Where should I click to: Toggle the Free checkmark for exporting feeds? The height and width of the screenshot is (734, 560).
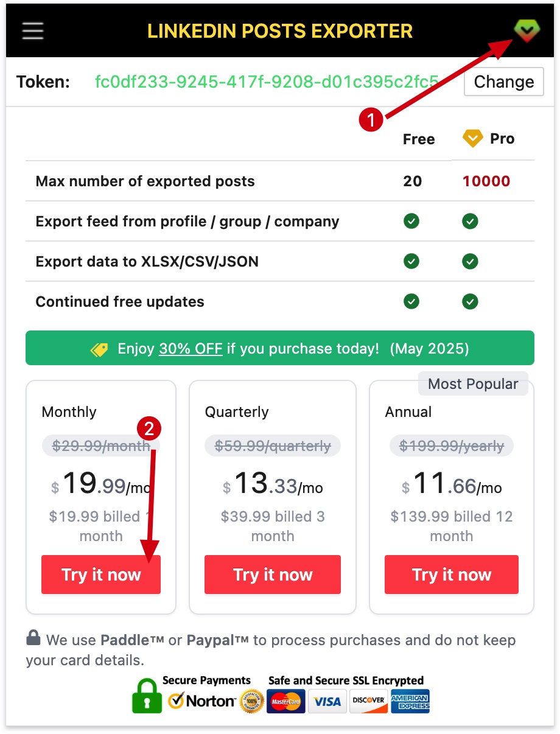(411, 221)
